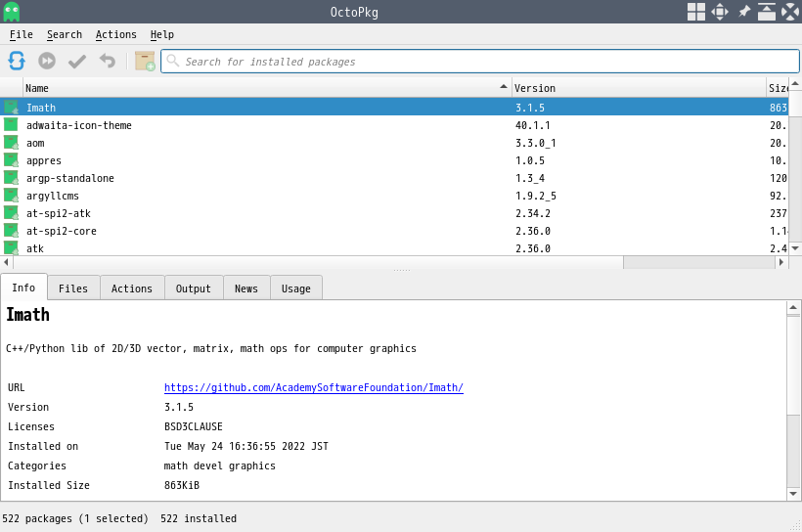Click the package icon of at-spi2-atk row
The height and width of the screenshot is (532, 802).
pos(12,213)
